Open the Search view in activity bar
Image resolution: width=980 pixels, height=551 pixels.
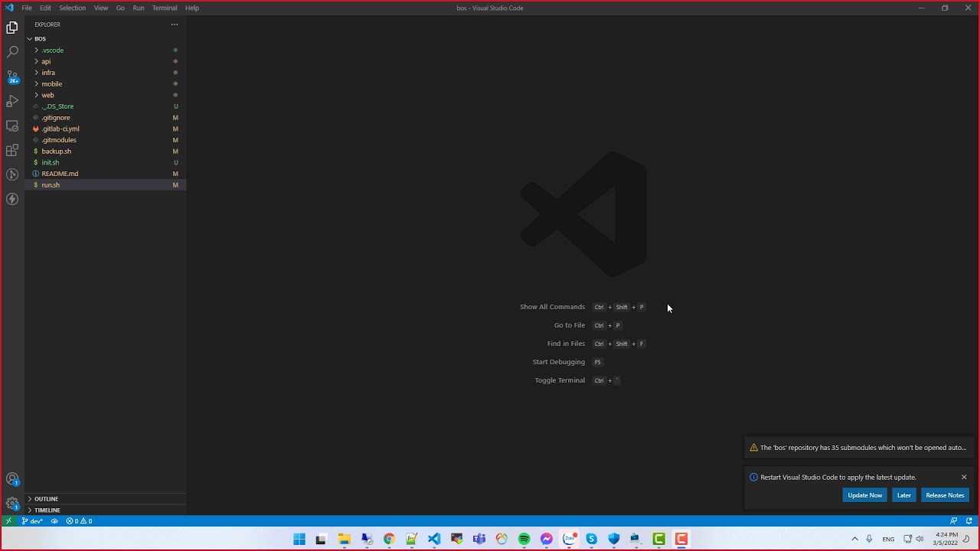coord(12,52)
